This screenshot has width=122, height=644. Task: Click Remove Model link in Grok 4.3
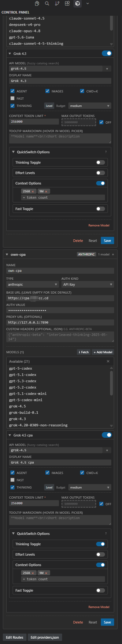point(99,225)
